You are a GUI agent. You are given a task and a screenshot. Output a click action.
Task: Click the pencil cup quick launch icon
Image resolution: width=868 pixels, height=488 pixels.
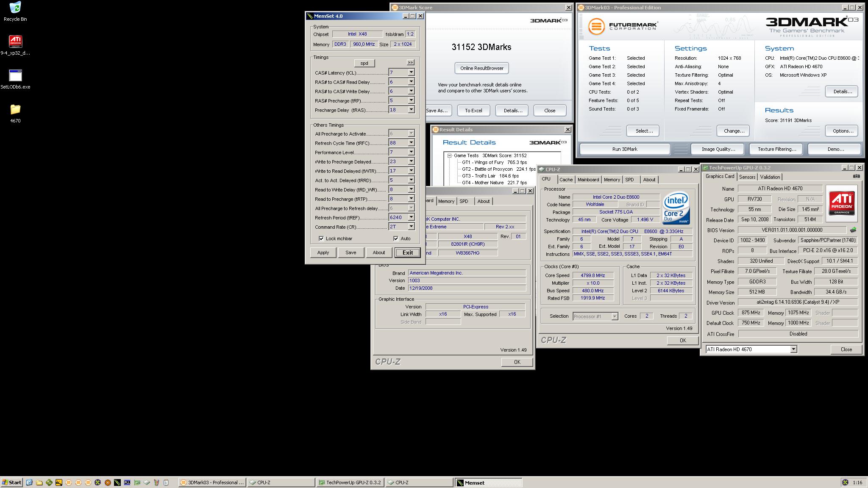(156, 482)
